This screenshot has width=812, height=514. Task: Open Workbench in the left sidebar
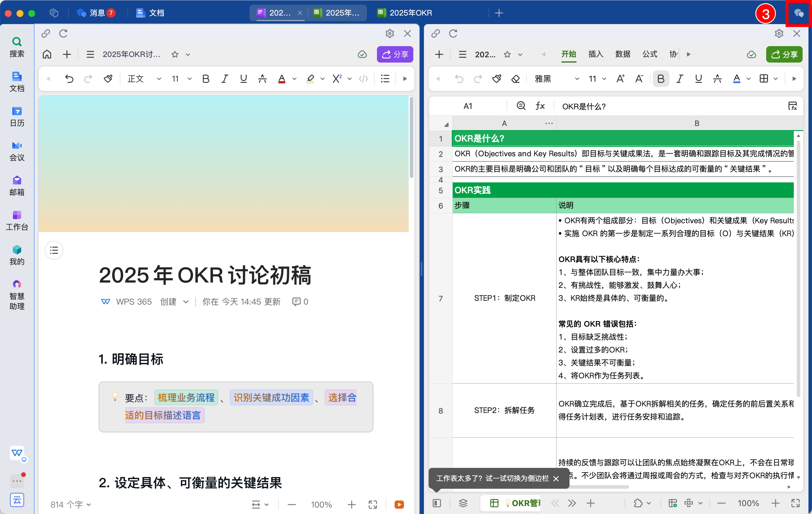pos(17,221)
